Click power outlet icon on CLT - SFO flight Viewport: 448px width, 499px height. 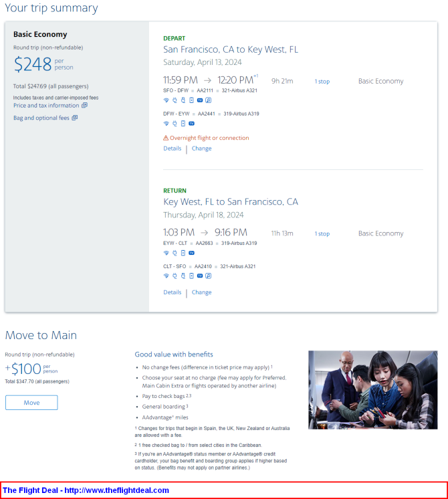(x=175, y=276)
